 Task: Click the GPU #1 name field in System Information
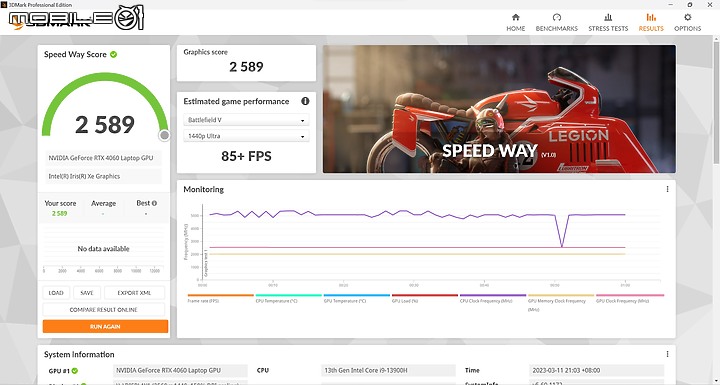[x=180, y=370]
